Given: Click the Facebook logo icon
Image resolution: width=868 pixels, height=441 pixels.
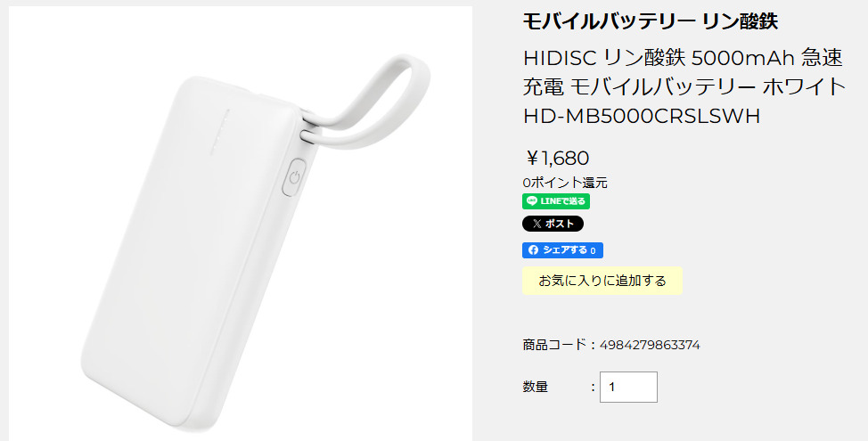Looking at the screenshot, I should pos(533,250).
